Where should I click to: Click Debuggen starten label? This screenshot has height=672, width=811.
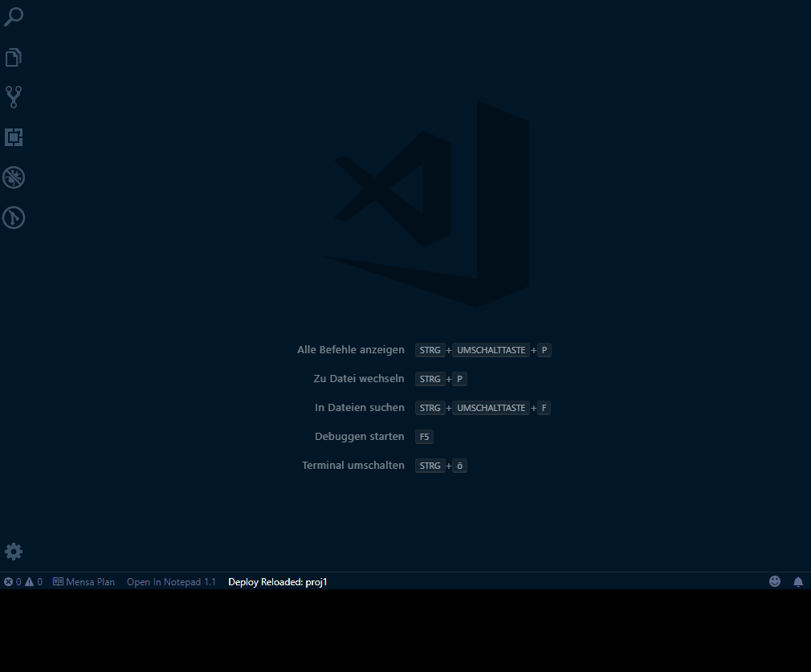click(360, 437)
